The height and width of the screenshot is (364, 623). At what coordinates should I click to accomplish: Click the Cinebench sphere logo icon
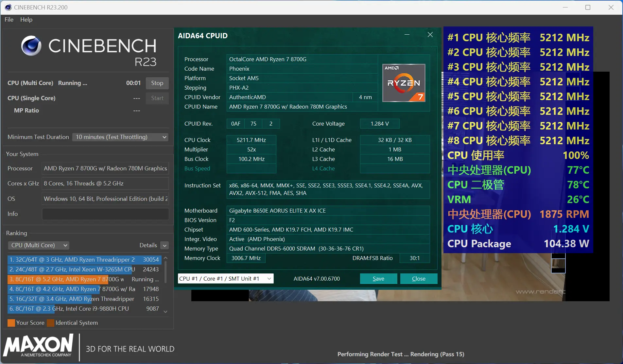pyautogui.click(x=31, y=46)
